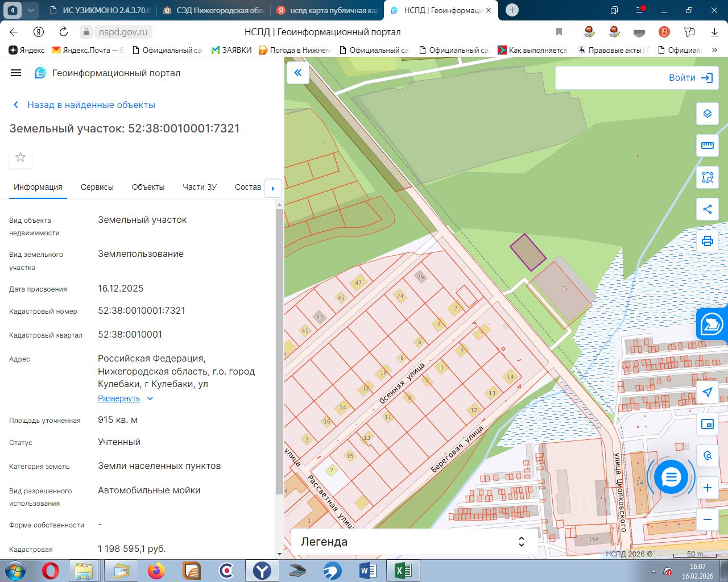Screen dimensions: 728x582
Task: Zoom in on the map
Action: [707, 488]
